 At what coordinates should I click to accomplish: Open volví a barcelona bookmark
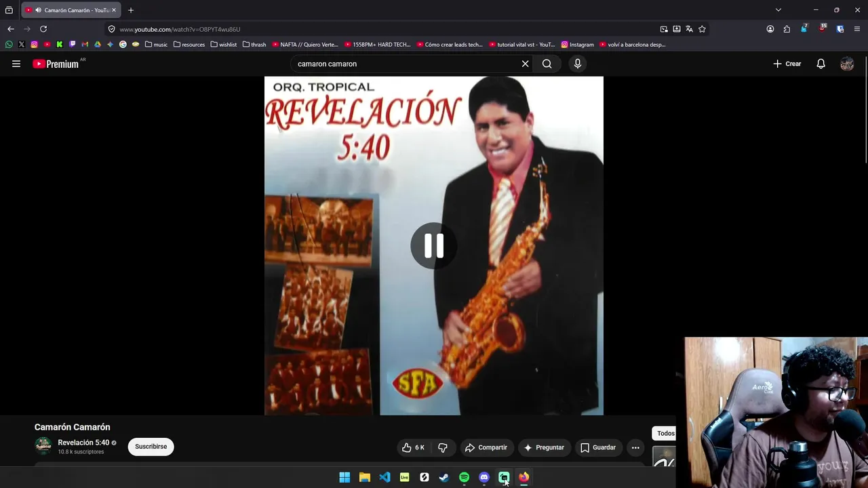coord(632,45)
